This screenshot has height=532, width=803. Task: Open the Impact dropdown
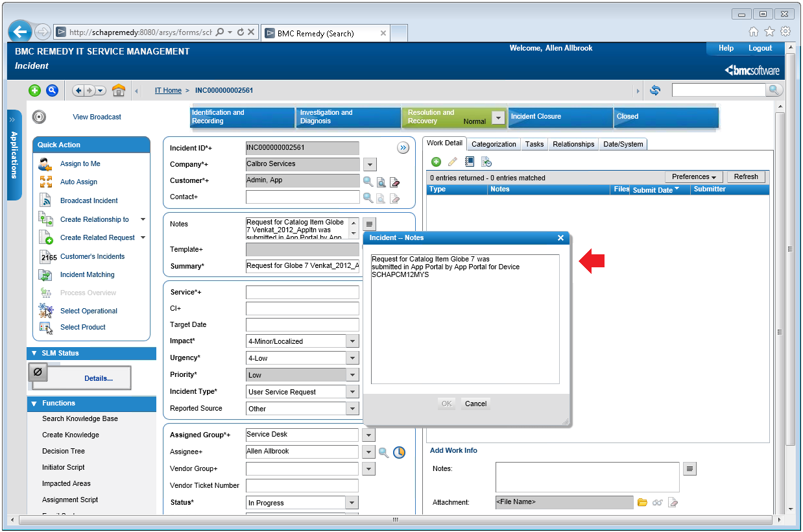pos(352,341)
